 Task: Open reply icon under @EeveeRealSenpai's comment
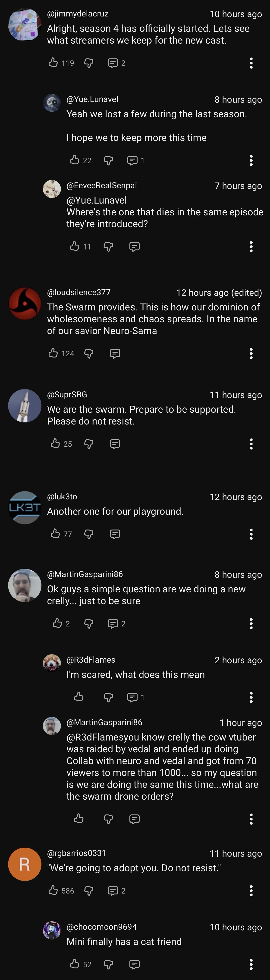click(x=135, y=246)
